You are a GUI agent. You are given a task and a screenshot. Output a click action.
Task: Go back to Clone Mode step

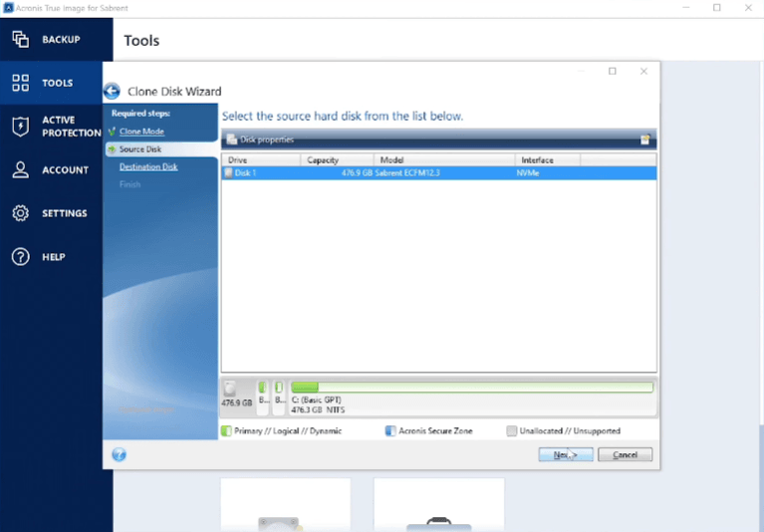(x=141, y=132)
